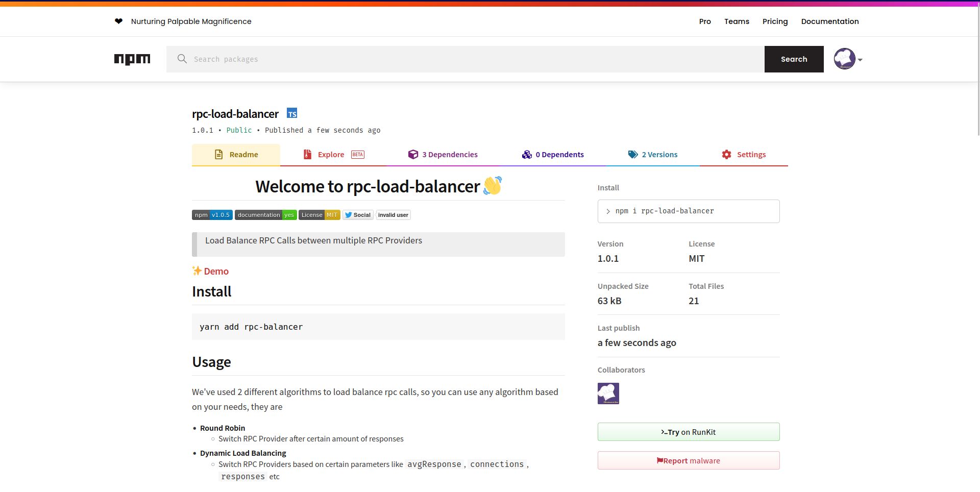Click 'a few seconds ago' last publish value
This screenshot has width=980, height=492.
[637, 343]
